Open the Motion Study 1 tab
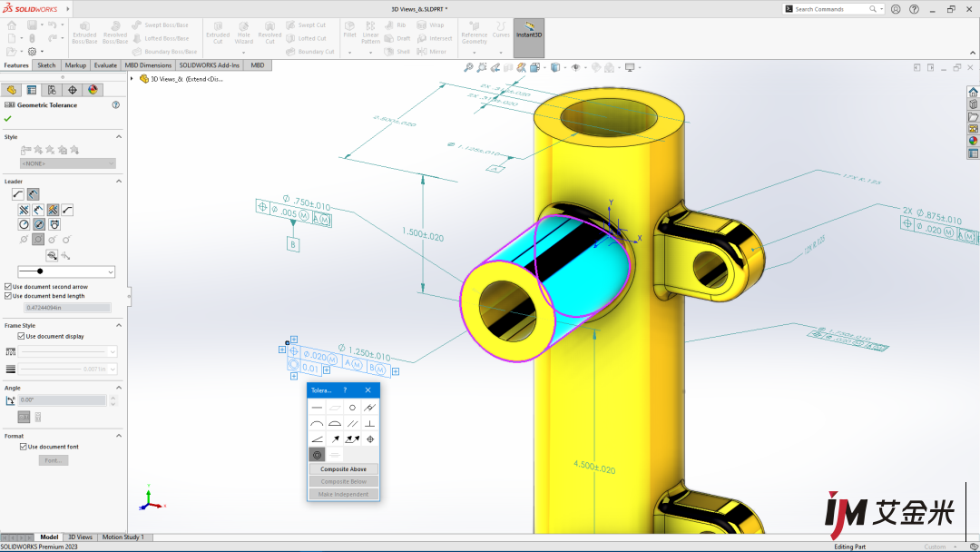Viewport: 980px width, 552px height. (x=123, y=537)
